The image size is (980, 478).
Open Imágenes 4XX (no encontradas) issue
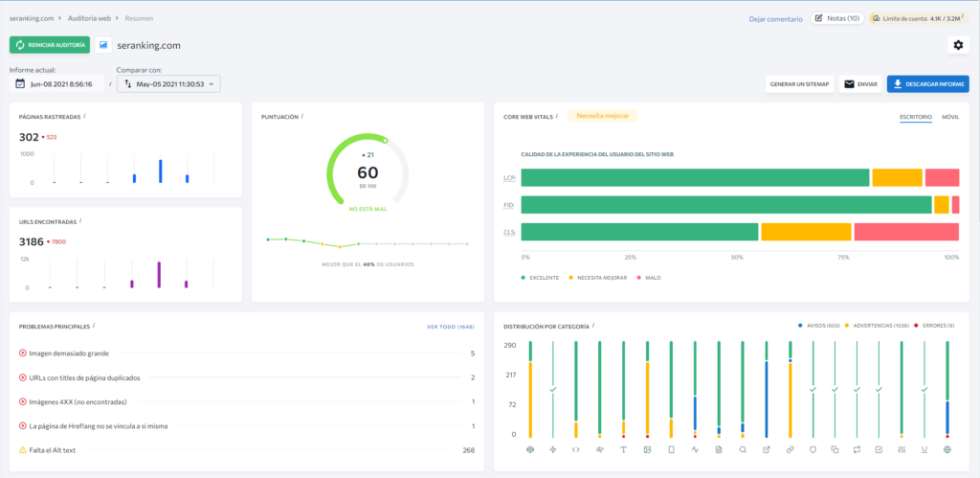coord(247,401)
